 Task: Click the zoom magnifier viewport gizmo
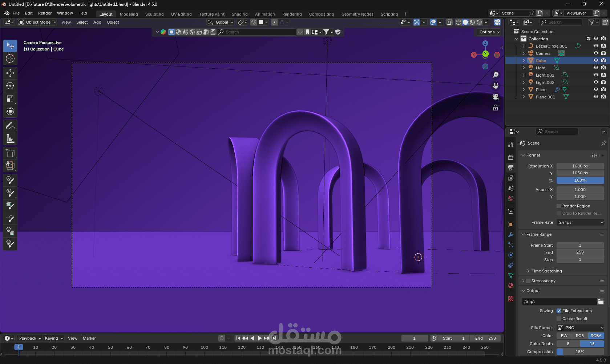(x=496, y=75)
